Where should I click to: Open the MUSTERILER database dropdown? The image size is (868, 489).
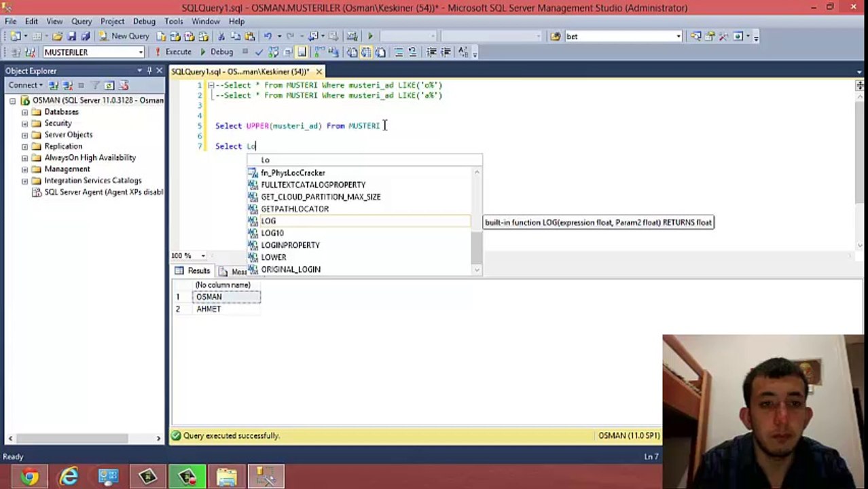click(x=141, y=52)
